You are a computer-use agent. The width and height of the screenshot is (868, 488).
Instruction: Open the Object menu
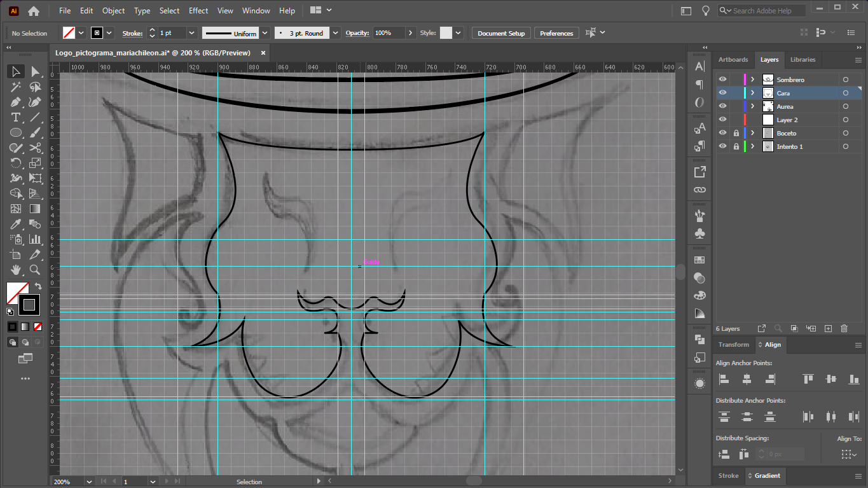click(114, 11)
